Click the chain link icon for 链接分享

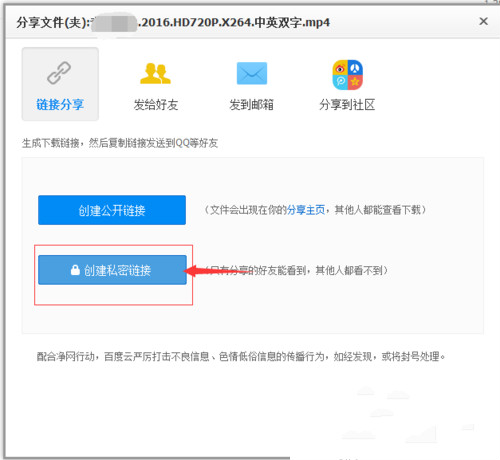(x=59, y=73)
